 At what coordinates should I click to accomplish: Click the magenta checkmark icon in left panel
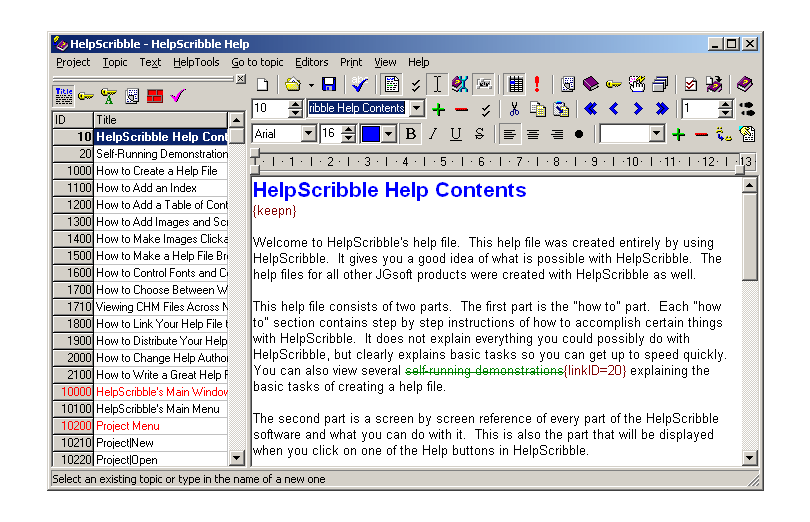(178, 96)
